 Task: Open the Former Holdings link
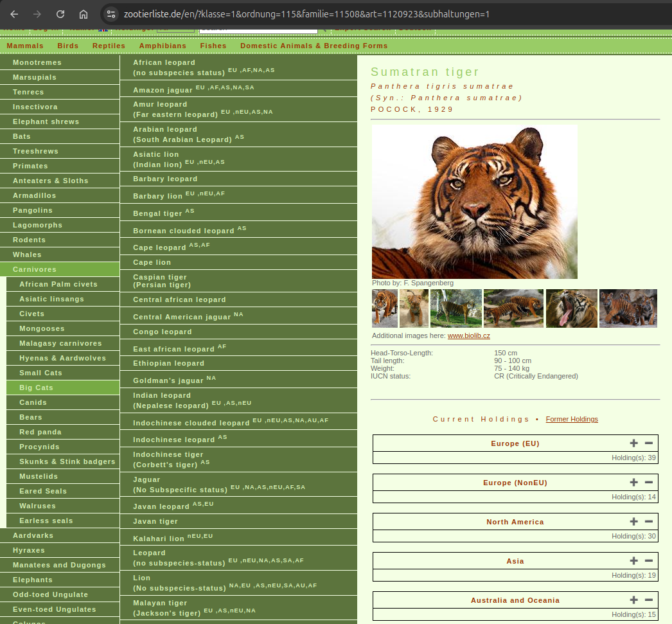571,419
